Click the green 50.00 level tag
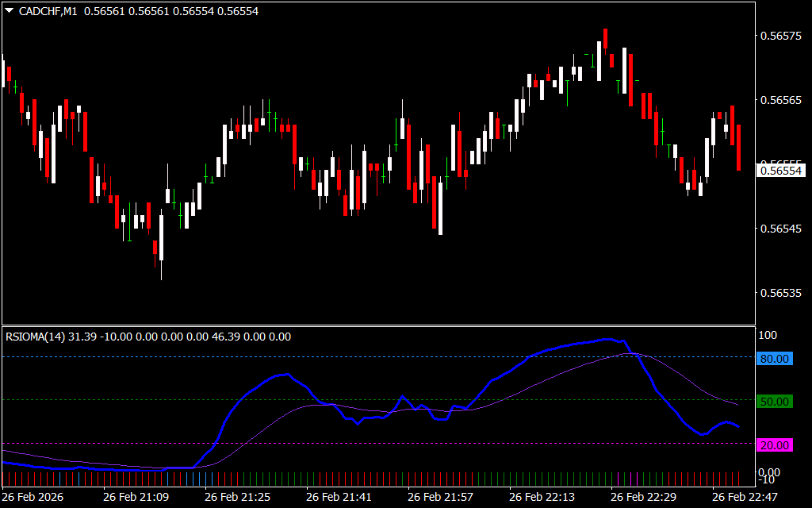Viewport: 812px width, 508px height. 775,402
